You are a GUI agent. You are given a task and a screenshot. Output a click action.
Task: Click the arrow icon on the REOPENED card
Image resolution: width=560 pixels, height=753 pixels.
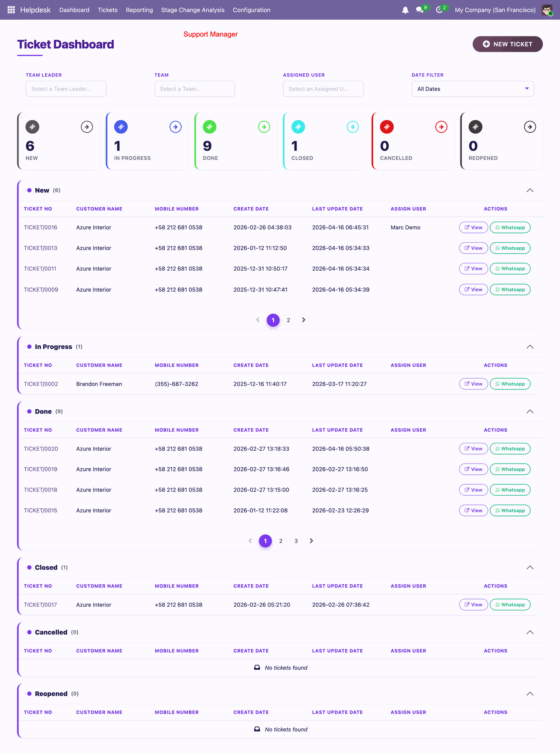click(530, 127)
